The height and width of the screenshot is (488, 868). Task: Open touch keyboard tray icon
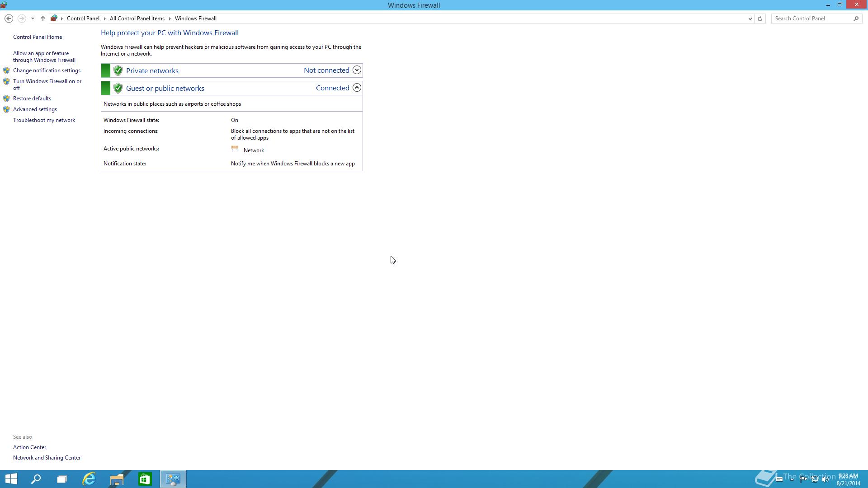779,479
